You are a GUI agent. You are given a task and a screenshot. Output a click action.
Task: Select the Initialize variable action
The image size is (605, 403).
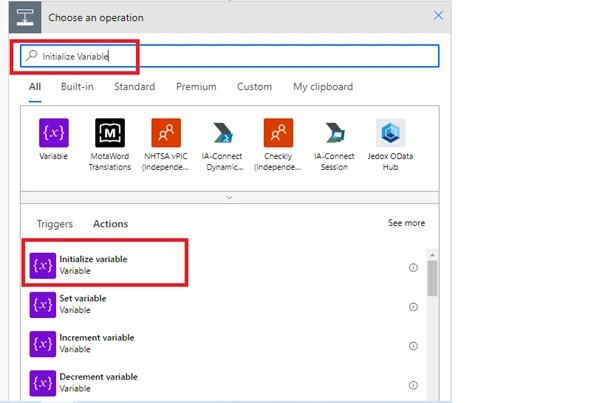(224, 266)
